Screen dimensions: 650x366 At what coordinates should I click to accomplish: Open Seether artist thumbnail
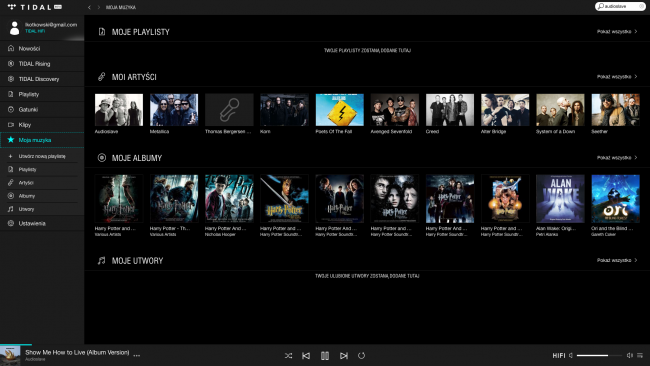615,110
